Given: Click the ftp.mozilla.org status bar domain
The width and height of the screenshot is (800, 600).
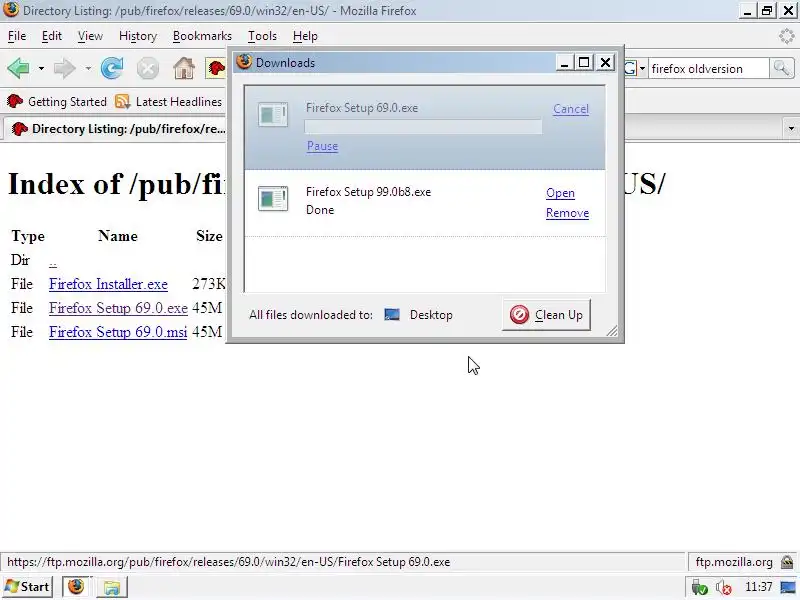Looking at the screenshot, I should click(x=734, y=562).
